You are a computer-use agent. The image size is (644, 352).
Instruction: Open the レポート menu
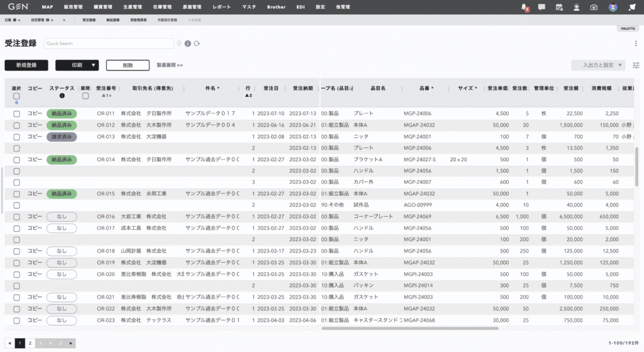[x=222, y=7]
